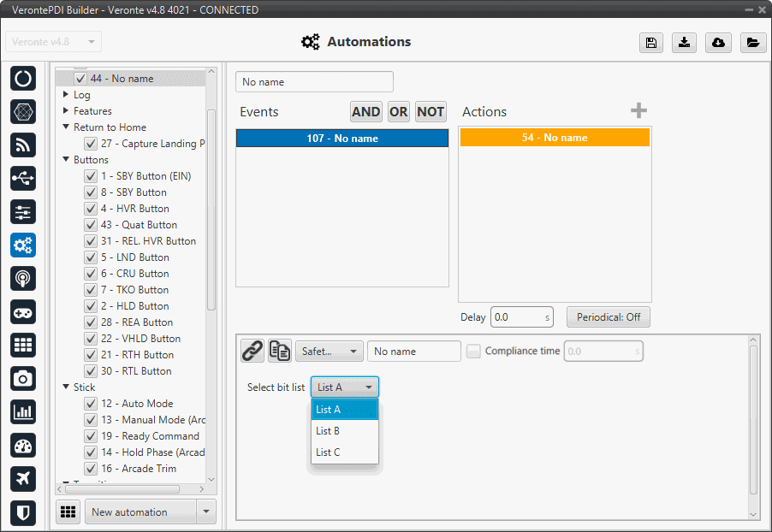The image size is (772, 532).
Task: Toggle the Compliance time checkbox
Action: pos(473,352)
